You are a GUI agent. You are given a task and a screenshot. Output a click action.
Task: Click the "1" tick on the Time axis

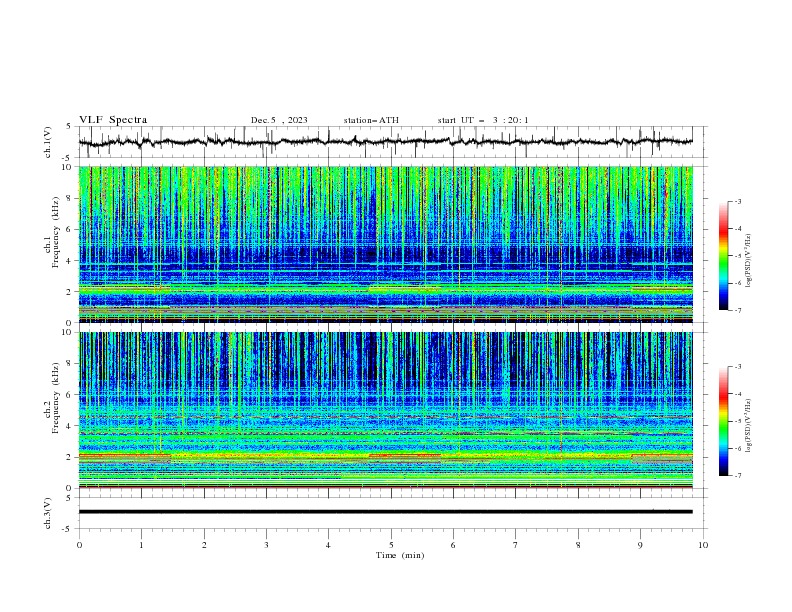tap(141, 545)
